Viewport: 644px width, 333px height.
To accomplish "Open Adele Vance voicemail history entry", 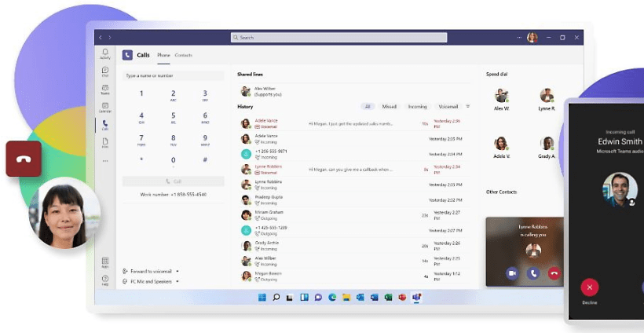I will (x=354, y=123).
